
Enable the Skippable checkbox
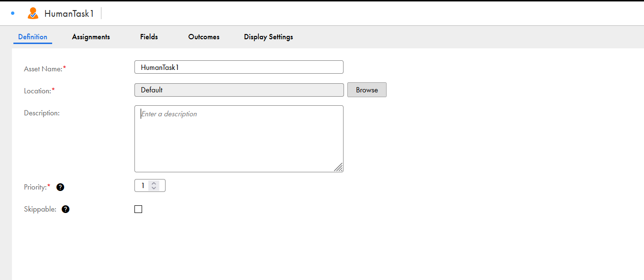138,209
